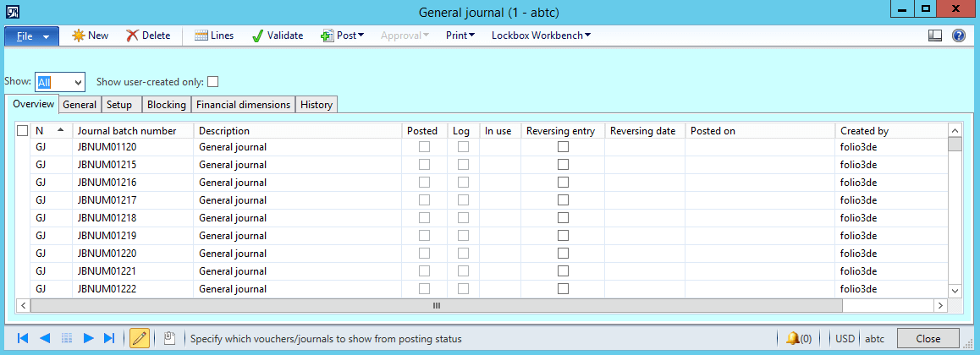Open Help question mark icon
The image size is (980, 355).
(959, 35)
